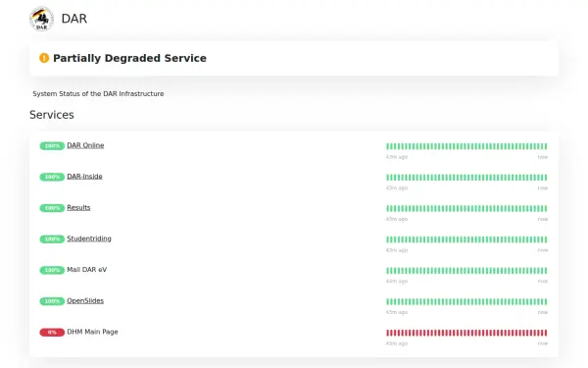Open the Studentriding link
This screenshot has width=588, height=368.
pos(89,238)
